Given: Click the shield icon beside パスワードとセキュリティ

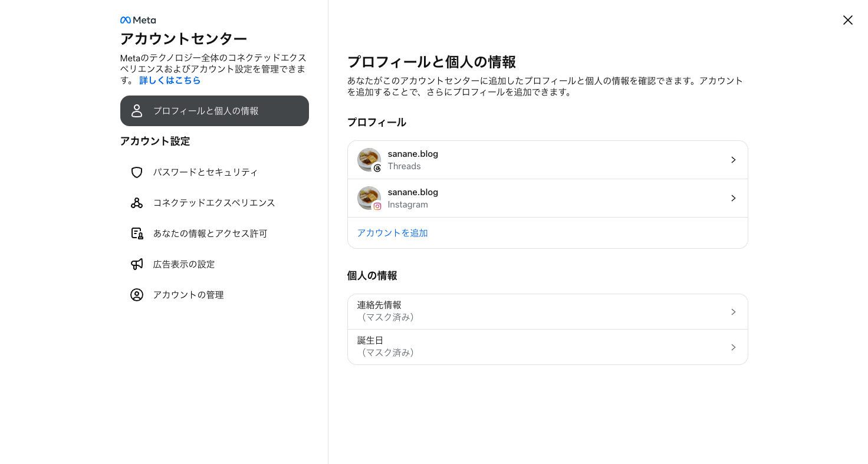Looking at the screenshot, I should 137,172.
